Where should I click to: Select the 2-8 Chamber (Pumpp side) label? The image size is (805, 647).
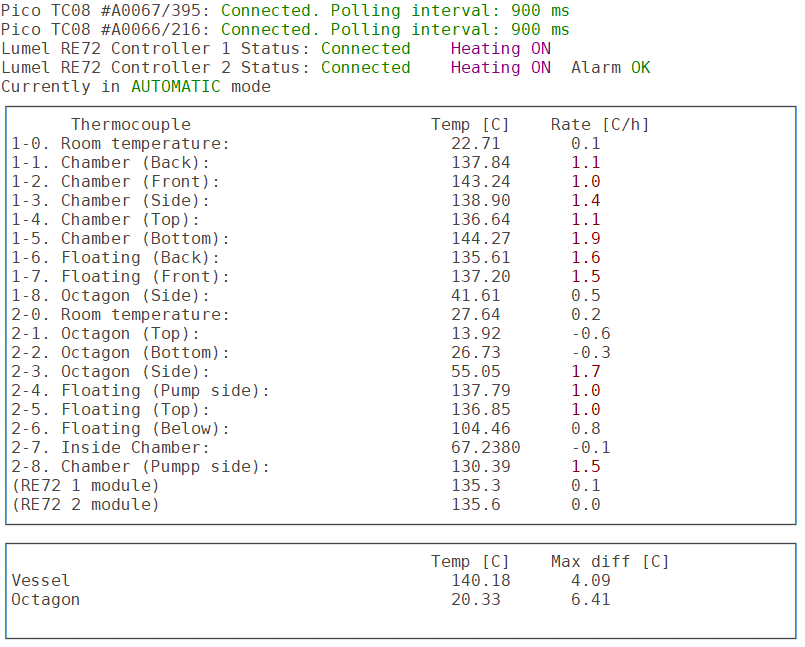tap(140, 466)
